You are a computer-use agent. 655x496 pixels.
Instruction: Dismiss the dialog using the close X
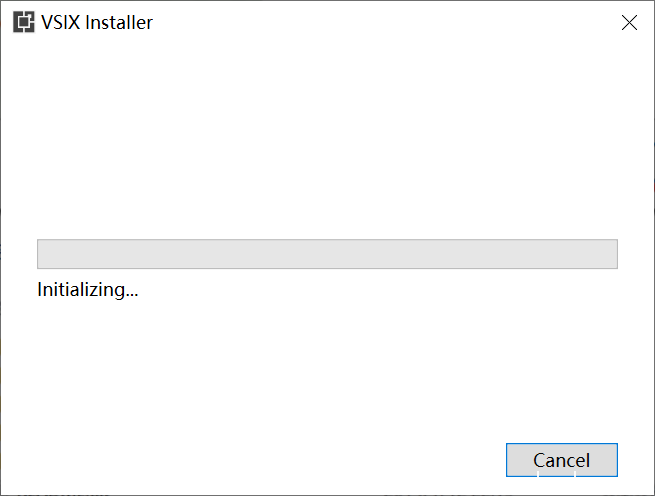tap(629, 23)
